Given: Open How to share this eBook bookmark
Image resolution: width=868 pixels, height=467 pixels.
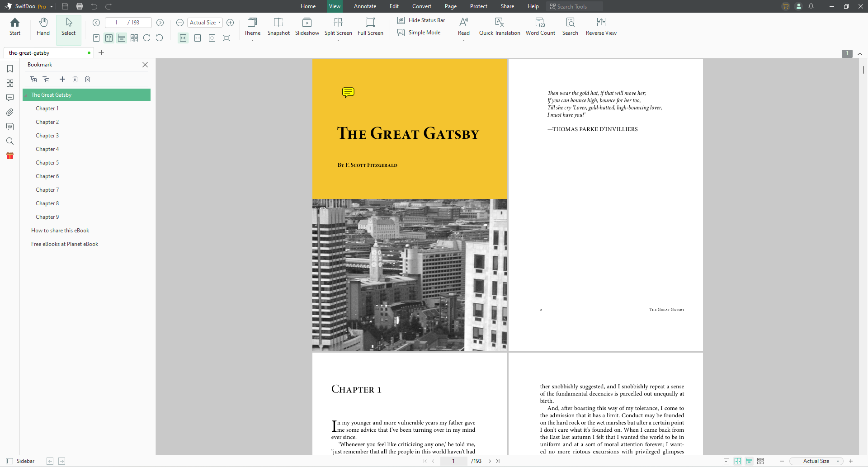Looking at the screenshot, I should (x=60, y=231).
